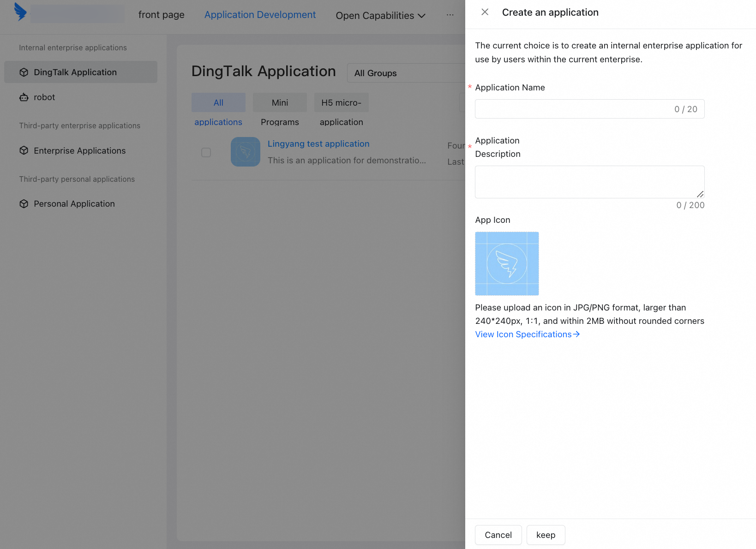Open Personal Application in sidebar
Viewport: 756px width, 549px height.
[81, 204]
